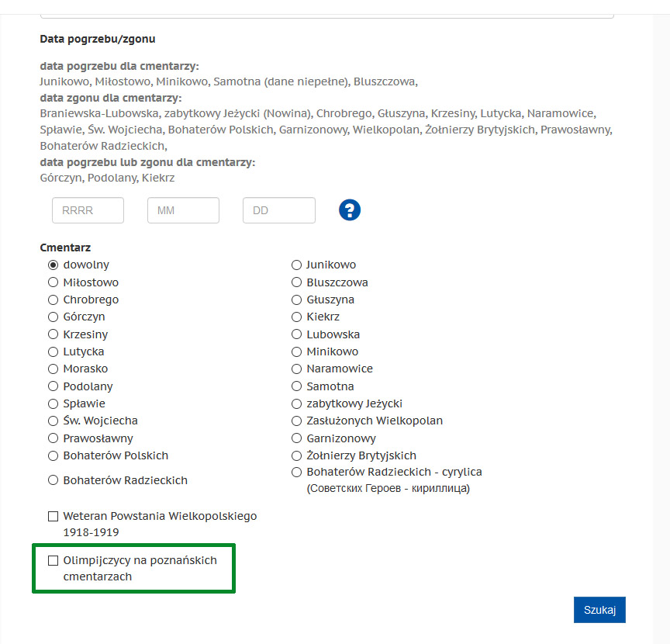670x644 pixels.
Task: Pick Zasłużonych Wielkopolan cemetery
Action: [296, 421]
